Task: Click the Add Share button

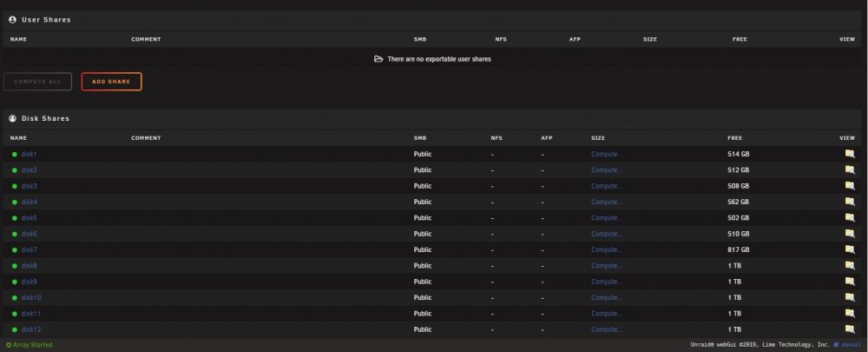Action: tap(111, 82)
